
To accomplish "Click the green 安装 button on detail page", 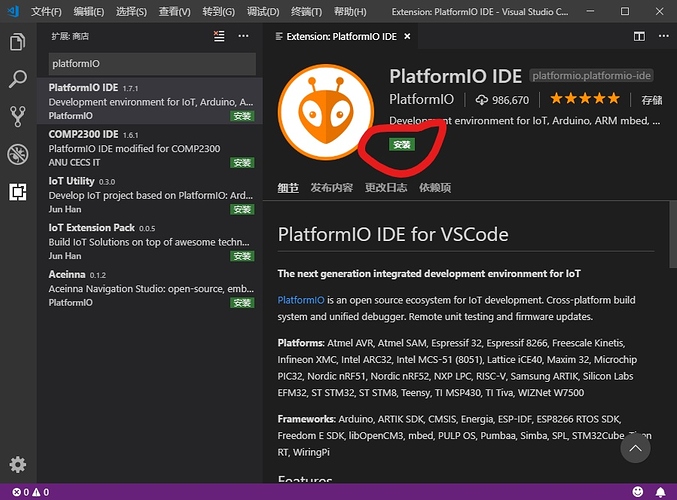I will (402, 145).
